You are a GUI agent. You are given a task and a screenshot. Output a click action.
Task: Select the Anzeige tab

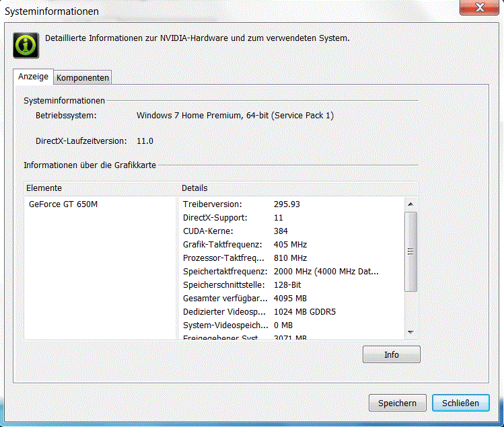(x=33, y=77)
